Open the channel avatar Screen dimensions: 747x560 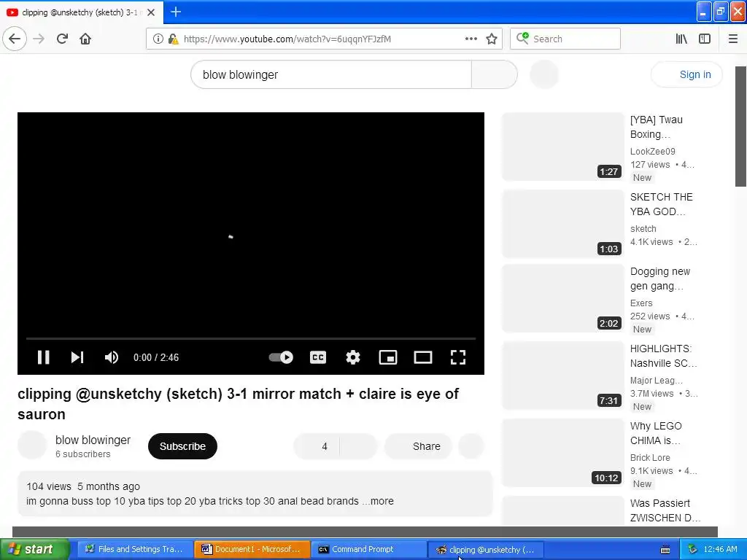point(32,446)
